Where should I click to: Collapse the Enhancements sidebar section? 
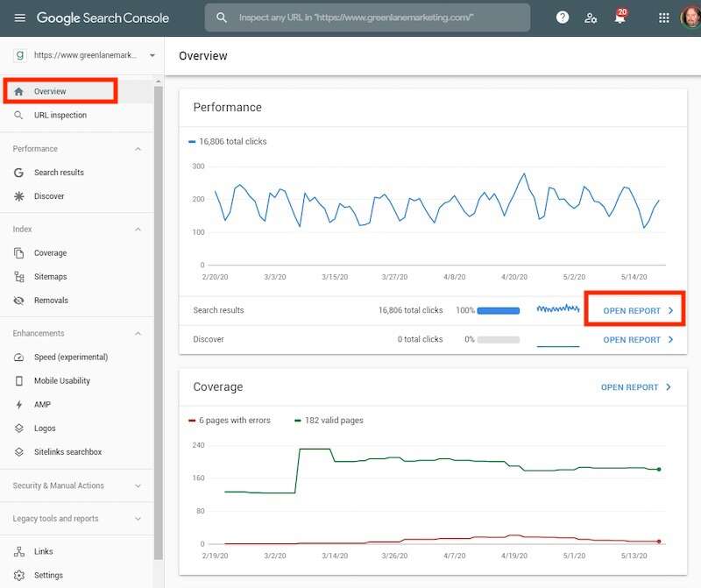pyautogui.click(x=138, y=334)
